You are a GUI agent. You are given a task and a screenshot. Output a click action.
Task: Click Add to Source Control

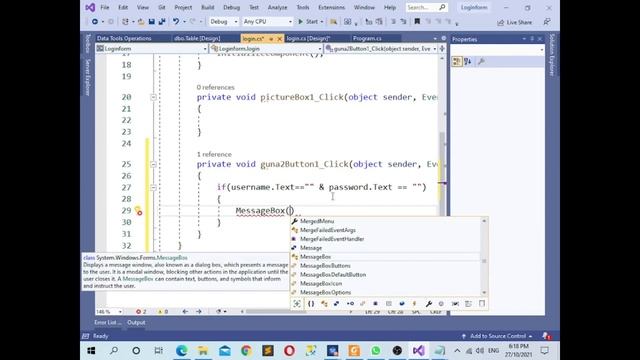coord(498,336)
